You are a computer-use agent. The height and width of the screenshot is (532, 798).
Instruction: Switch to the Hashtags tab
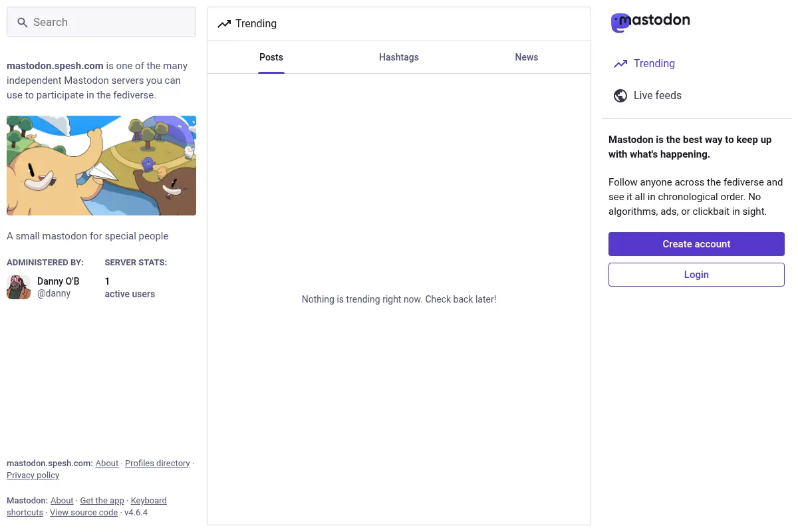click(399, 57)
